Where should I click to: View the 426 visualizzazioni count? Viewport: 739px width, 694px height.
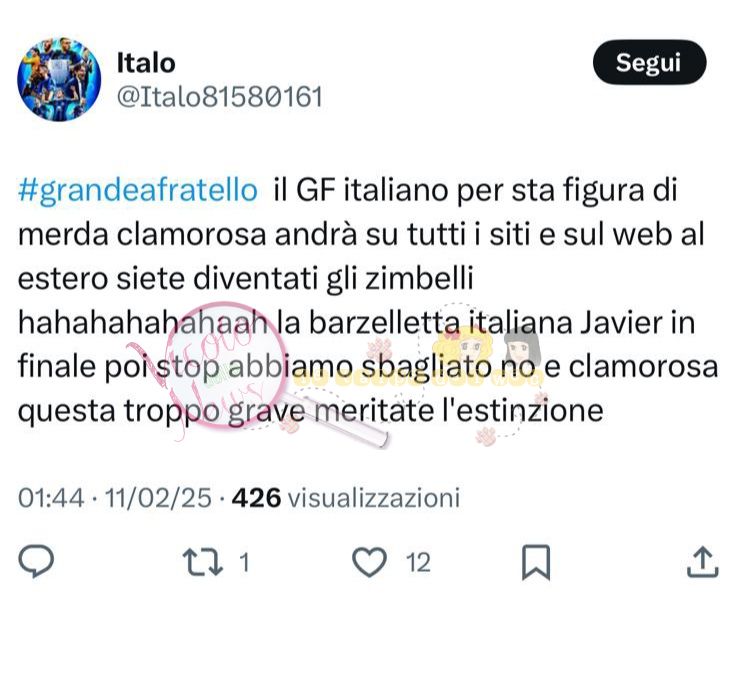[x=345, y=498]
